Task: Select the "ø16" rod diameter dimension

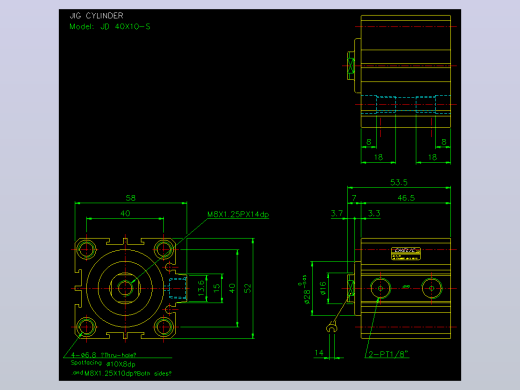Action: pos(323,288)
